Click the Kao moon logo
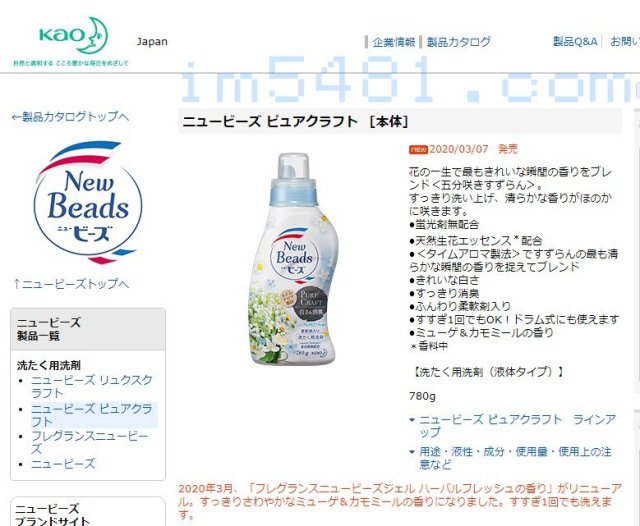Screen dimensions: 640x526 pos(73,36)
